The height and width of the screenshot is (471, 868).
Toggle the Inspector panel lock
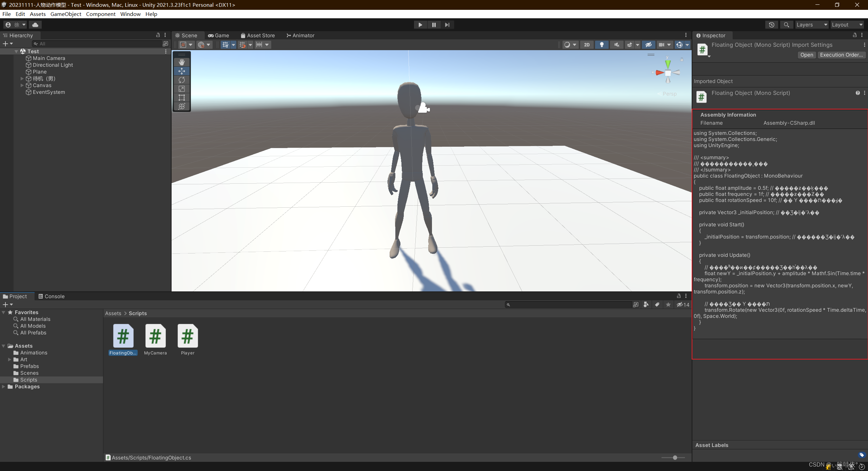(x=854, y=35)
